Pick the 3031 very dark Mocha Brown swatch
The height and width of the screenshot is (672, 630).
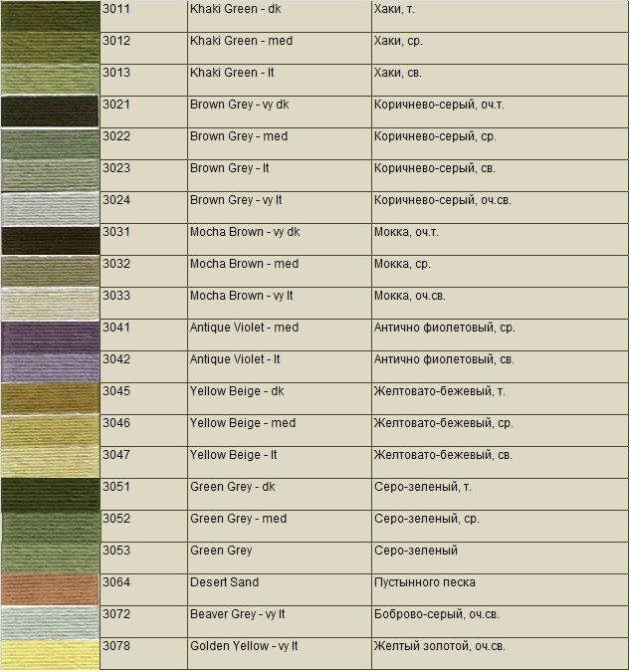click(x=50, y=241)
